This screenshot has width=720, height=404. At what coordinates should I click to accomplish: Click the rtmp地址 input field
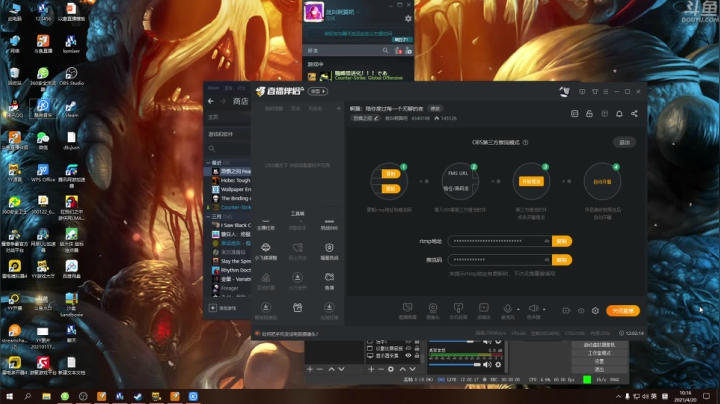(500, 241)
